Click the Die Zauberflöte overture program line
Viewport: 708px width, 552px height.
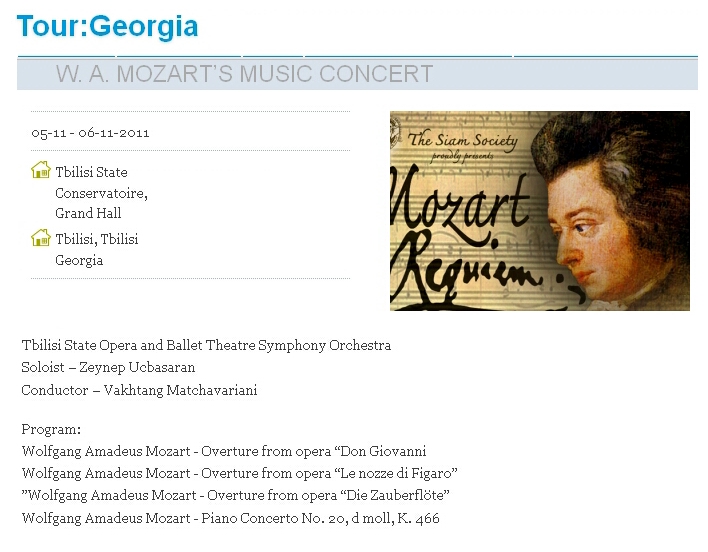pos(236,496)
